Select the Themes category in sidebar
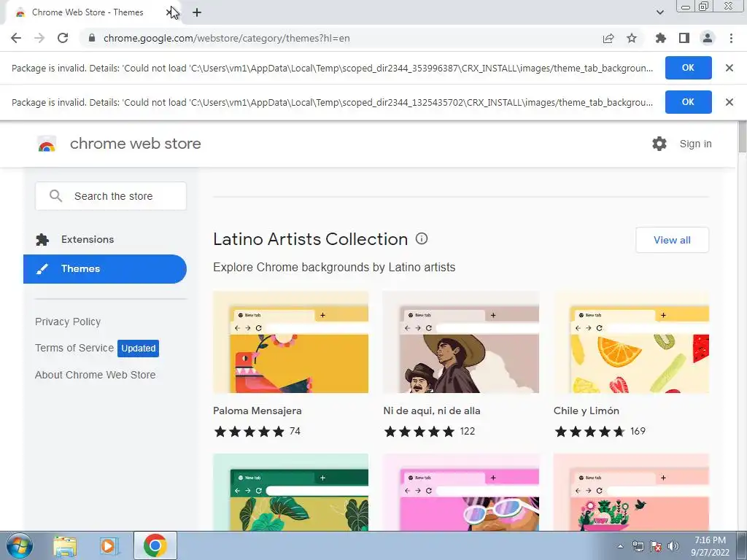 point(105,269)
